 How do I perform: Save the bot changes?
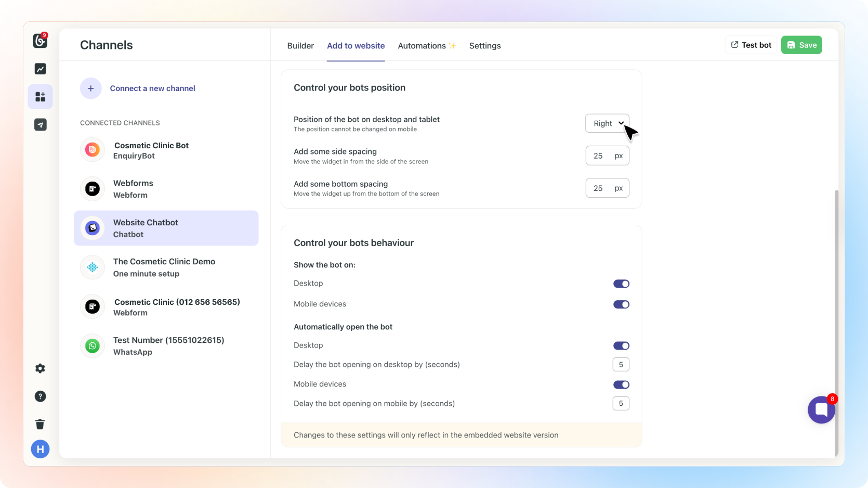click(x=801, y=45)
